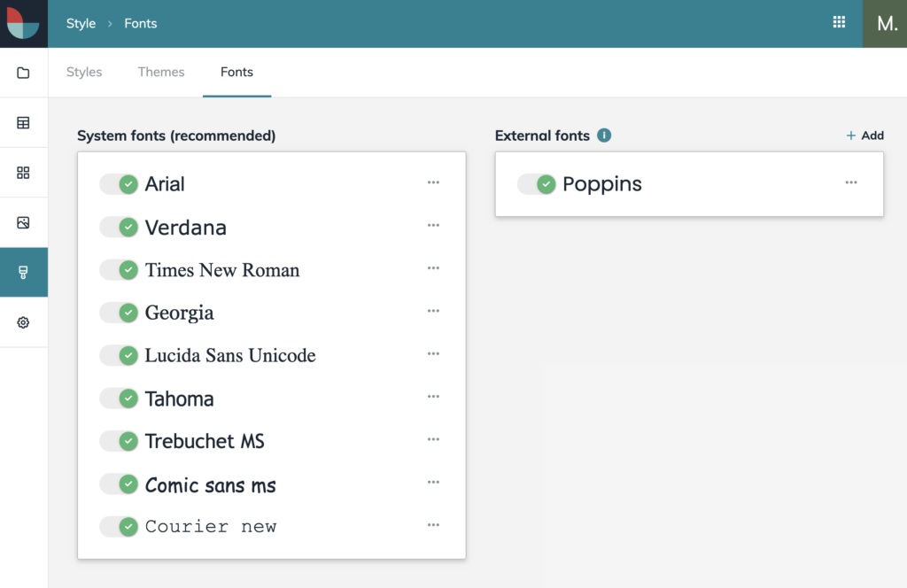Open more options for Verdana
This screenshot has height=588, width=907.
coord(433,226)
